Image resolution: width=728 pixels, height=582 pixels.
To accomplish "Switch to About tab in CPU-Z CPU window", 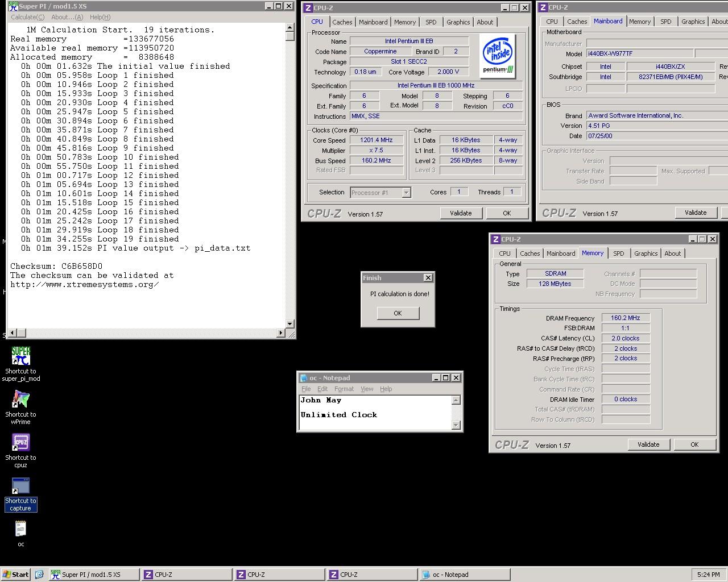I will (x=485, y=22).
